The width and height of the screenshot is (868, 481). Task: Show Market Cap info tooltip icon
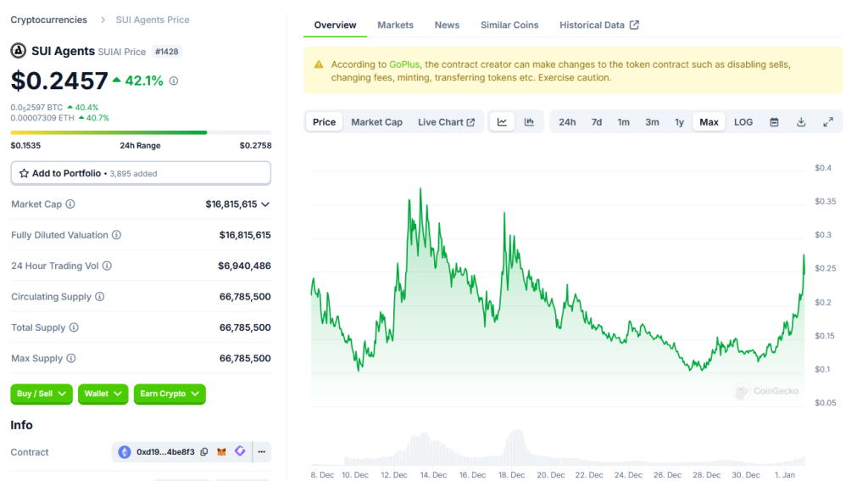pos(70,204)
